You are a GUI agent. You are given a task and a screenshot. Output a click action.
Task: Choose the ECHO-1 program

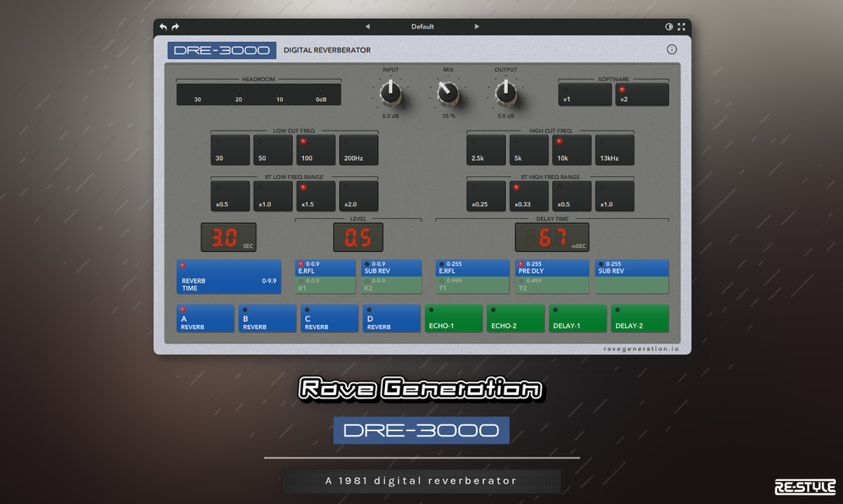454,319
